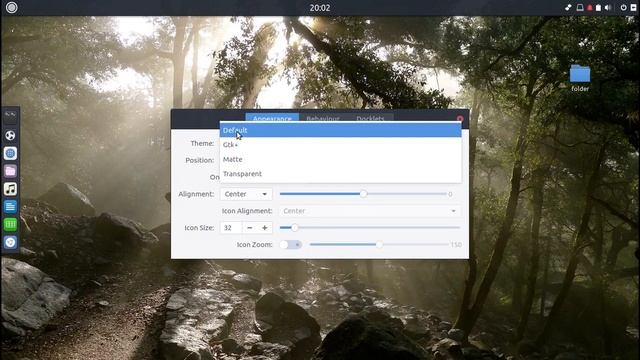Switch to the Docklets tab

click(370, 118)
